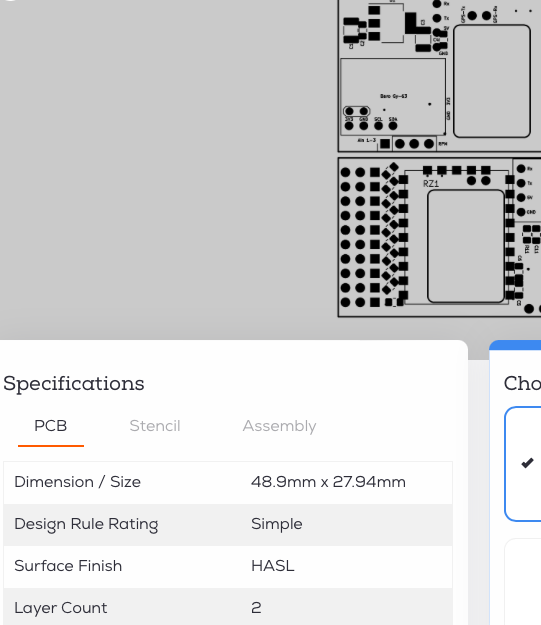Click the rounded GPS module outline on the top board
The height and width of the screenshot is (625, 541).
click(x=492, y=81)
